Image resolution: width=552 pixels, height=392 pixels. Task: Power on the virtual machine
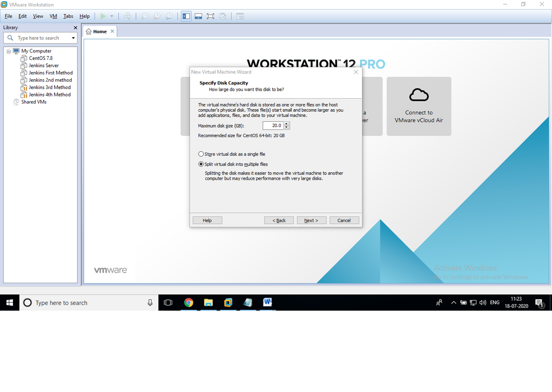102,16
